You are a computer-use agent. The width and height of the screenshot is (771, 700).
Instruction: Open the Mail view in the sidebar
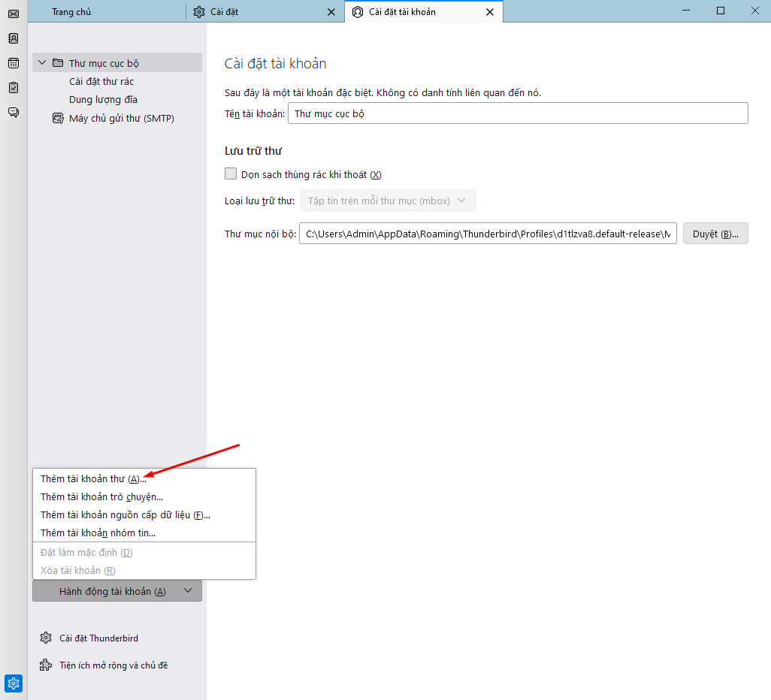[13, 14]
